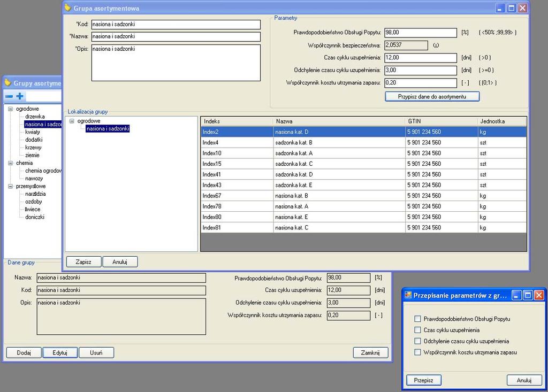The image size is (548, 392).
Task: Select the Index2 row
Action: (363, 132)
